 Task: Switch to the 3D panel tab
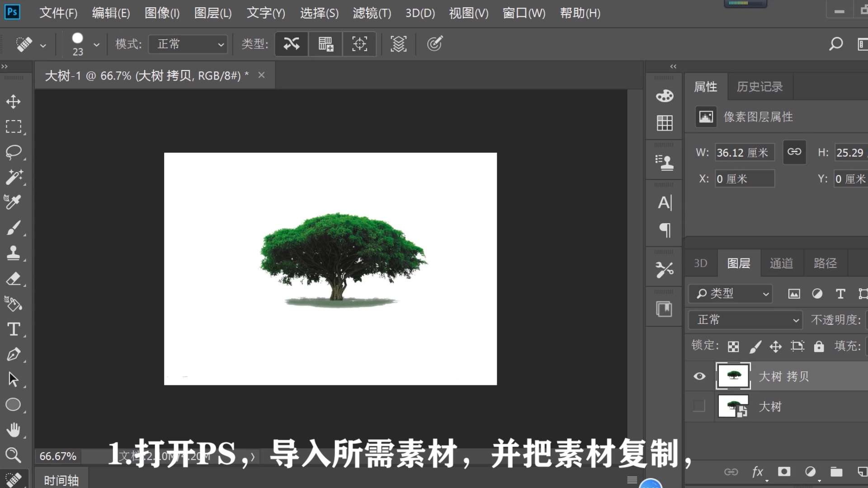coord(700,263)
